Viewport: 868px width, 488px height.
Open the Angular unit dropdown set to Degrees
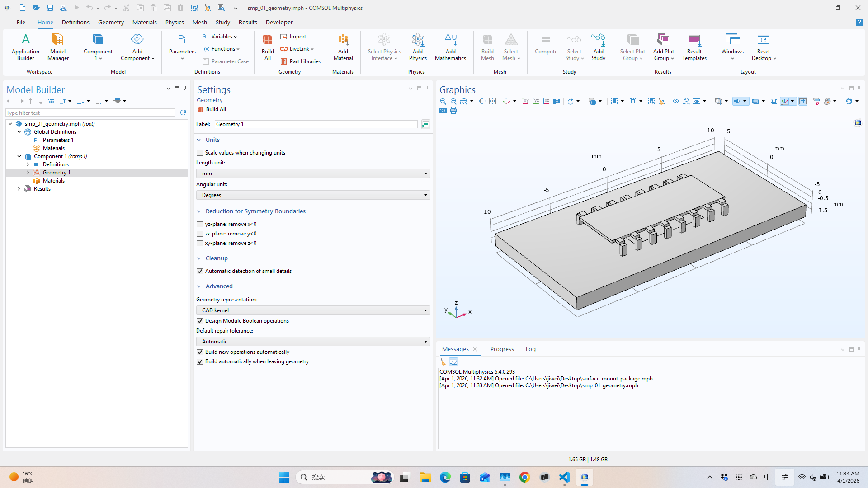tap(312, 195)
